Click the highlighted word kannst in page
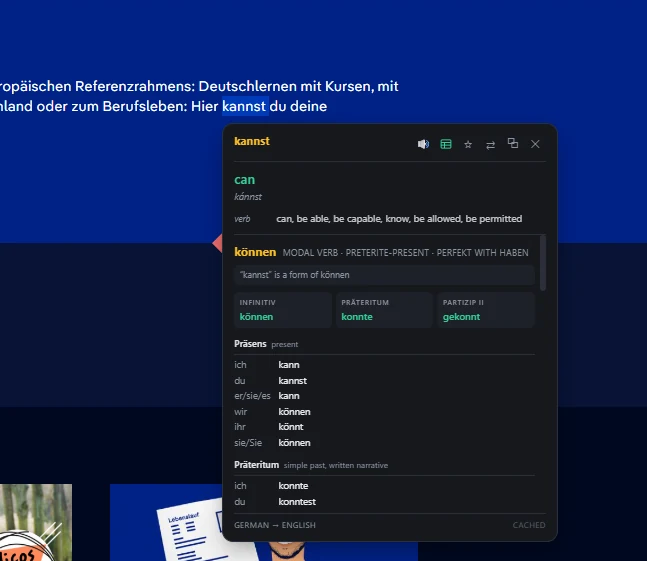647x561 pixels. (245, 106)
